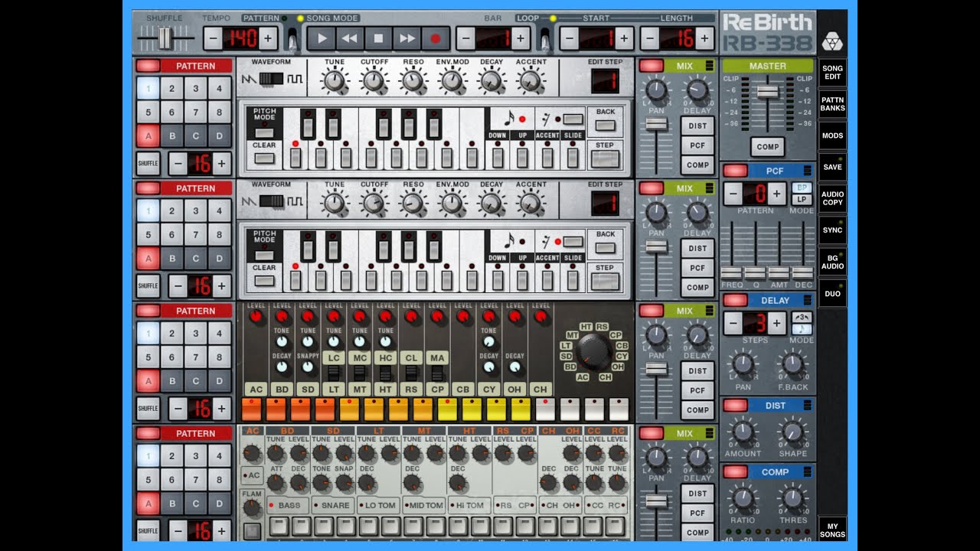Click the Save button in sidebar
The image size is (980, 551).
click(x=832, y=167)
